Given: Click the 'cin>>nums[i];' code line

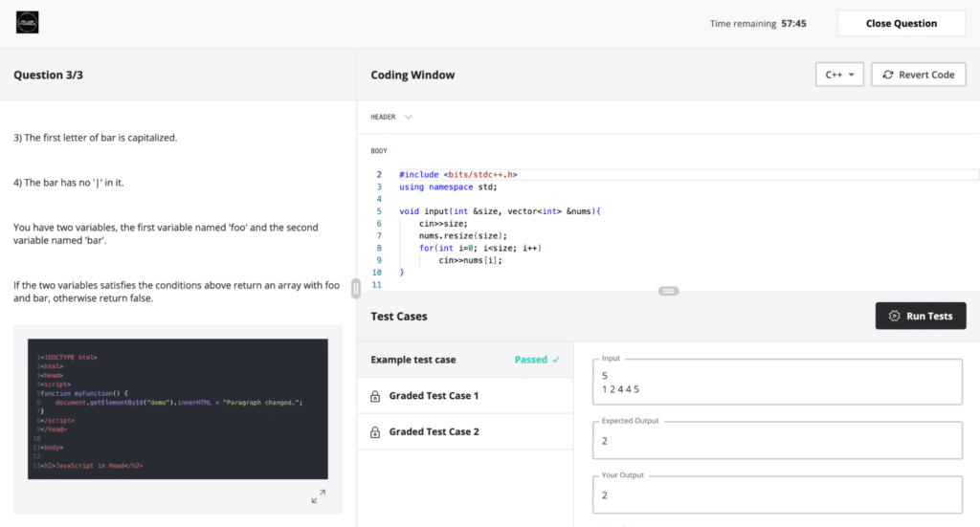Looking at the screenshot, I should click(470, 260).
